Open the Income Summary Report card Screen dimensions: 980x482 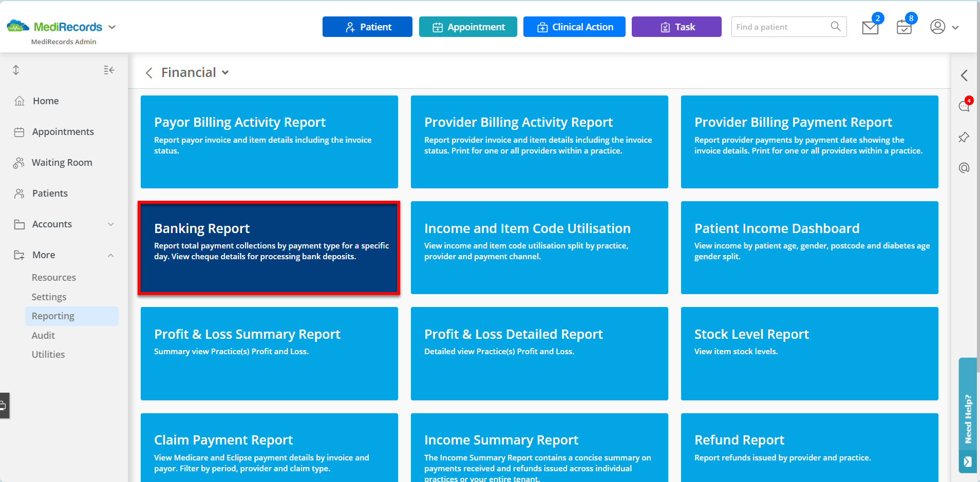(539, 448)
